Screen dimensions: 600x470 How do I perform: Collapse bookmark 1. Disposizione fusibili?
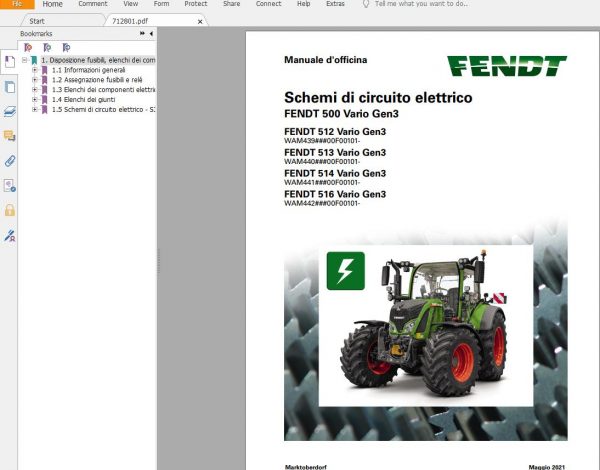tap(24, 60)
